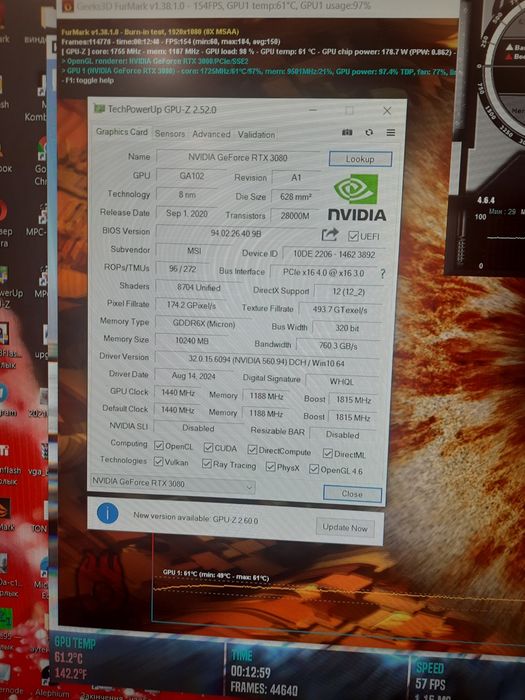This screenshot has width=525, height=700.
Task: Click the BIOS Version field
Action: pyautogui.click(x=236, y=233)
